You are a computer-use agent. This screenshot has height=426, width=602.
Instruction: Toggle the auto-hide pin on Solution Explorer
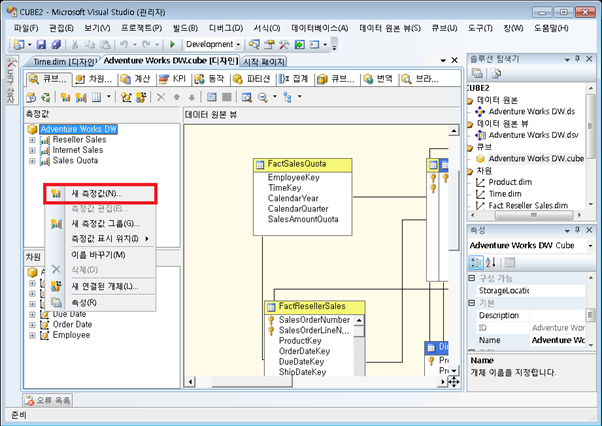[577, 59]
